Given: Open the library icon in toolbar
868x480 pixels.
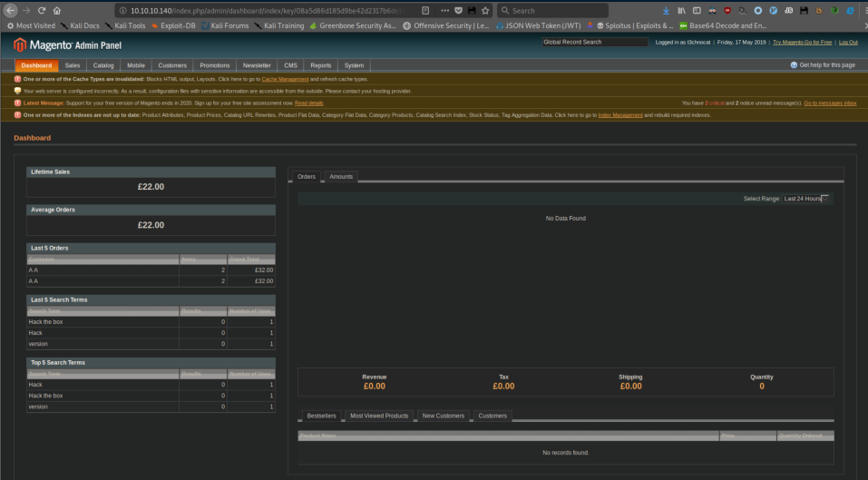Looking at the screenshot, I should point(681,10).
